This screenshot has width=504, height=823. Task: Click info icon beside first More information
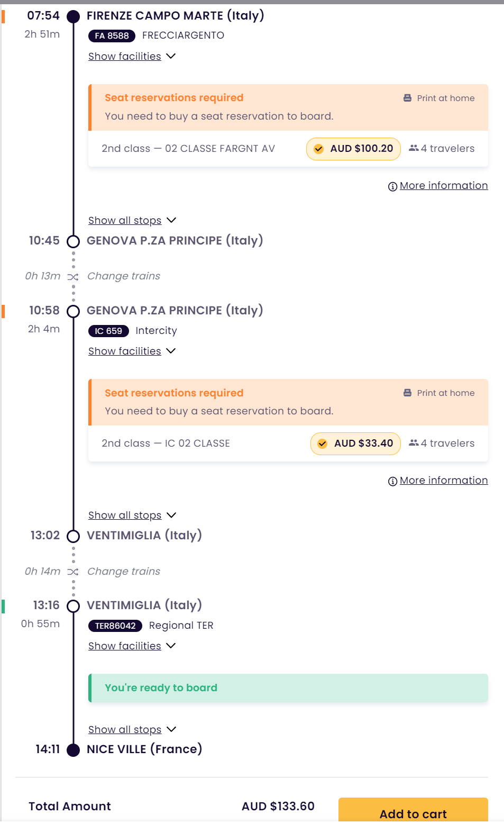[392, 186]
